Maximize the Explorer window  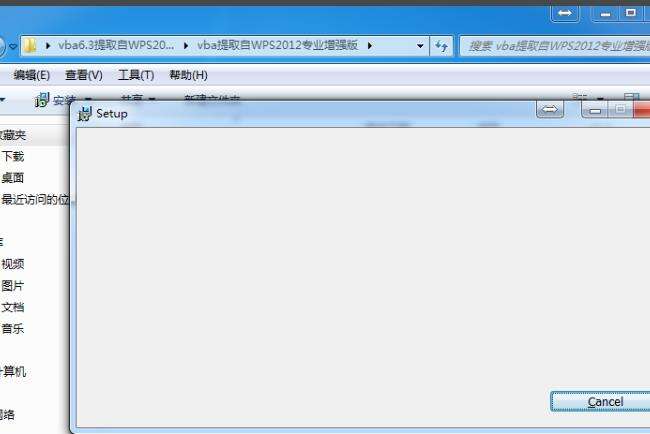[x=631, y=13]
